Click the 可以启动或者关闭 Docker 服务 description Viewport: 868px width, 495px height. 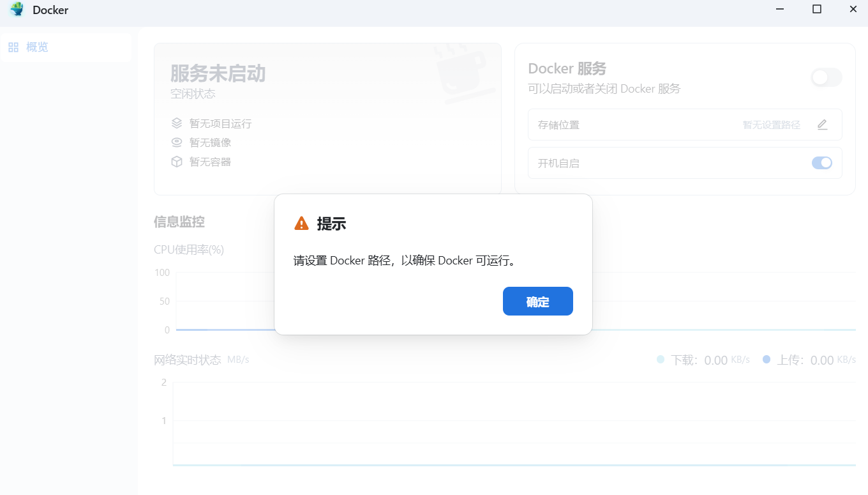[x=604, y=89]
